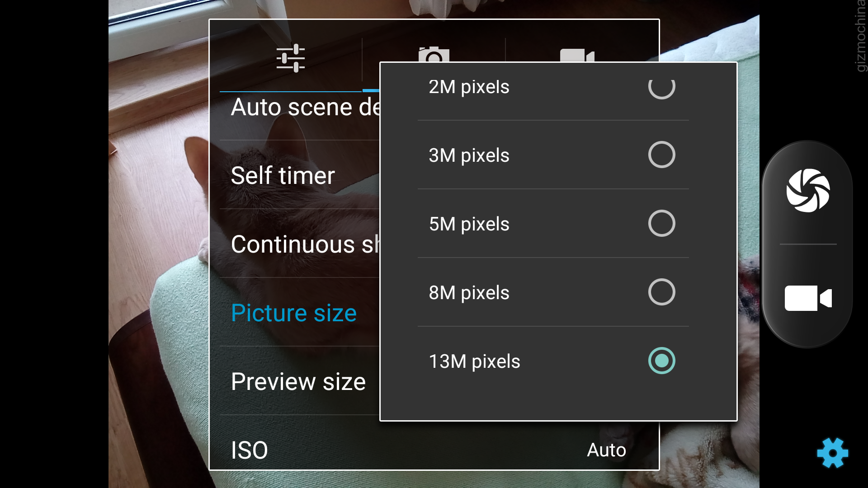Choose the 5M pixels radio option
Viewport: 868px width, 488px height.
click(x=661, y=224)
